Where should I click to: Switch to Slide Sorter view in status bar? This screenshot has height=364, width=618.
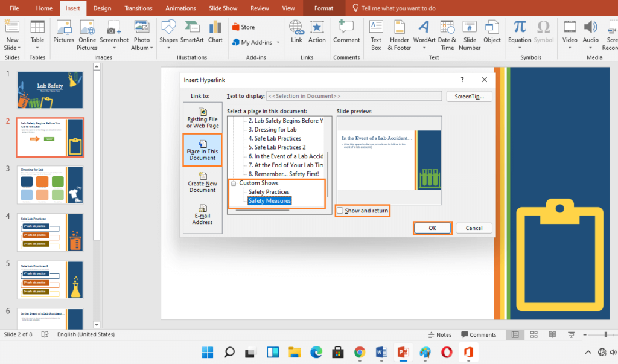[534, 334]
